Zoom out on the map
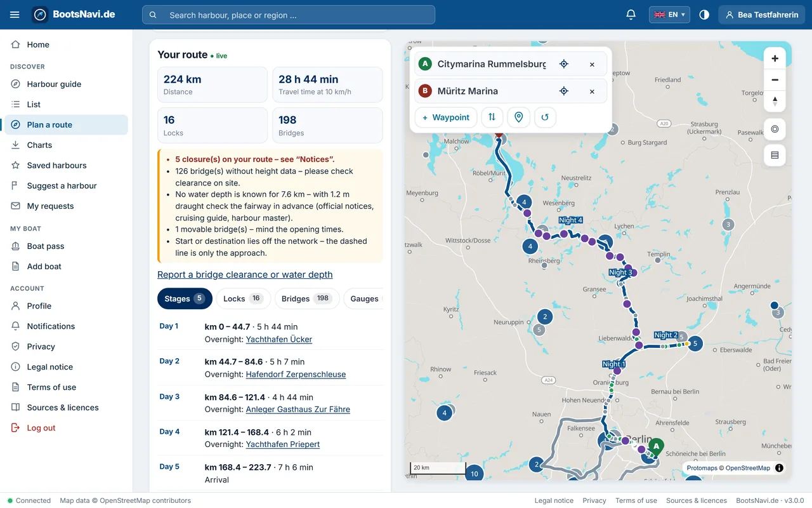 click(x=775, y=80)
